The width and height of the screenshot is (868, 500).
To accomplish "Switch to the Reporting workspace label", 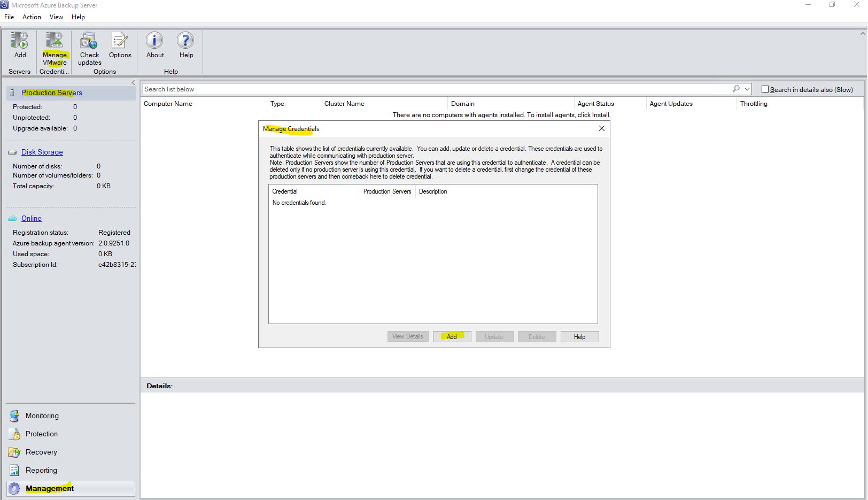I will 41,471.
